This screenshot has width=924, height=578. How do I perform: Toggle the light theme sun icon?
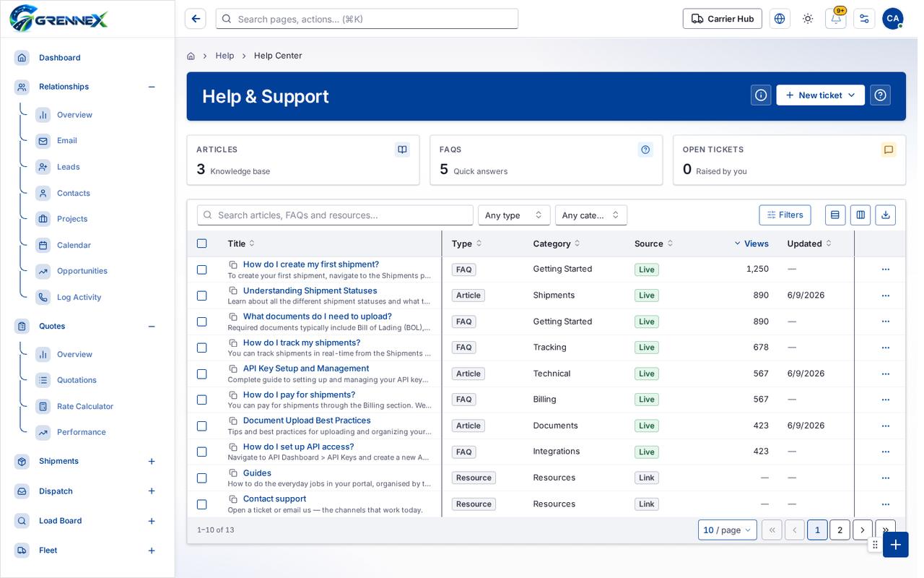(x=808, y=19)
